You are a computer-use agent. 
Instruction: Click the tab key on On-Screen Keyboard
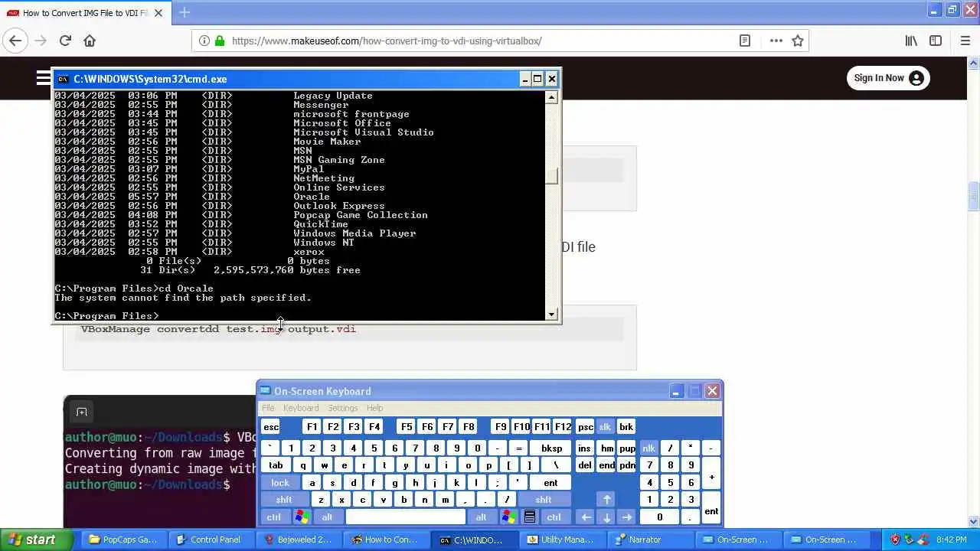(276, 465)
